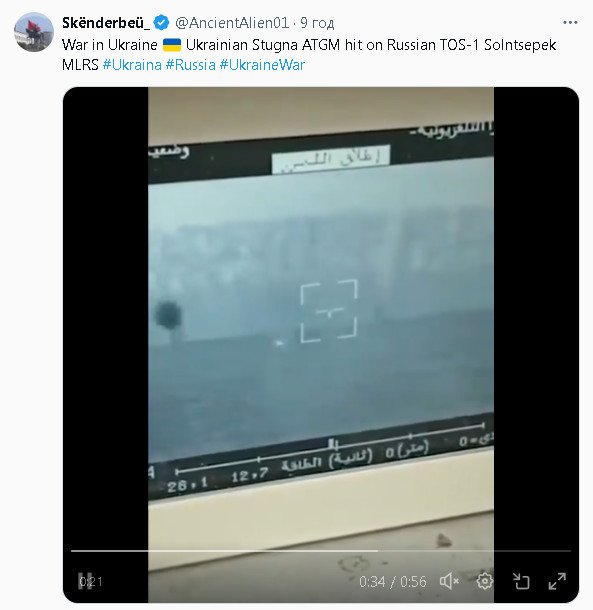Expand the video to fullscreen
The height and width of the screenshot is (610, 593).
point(557,582)
